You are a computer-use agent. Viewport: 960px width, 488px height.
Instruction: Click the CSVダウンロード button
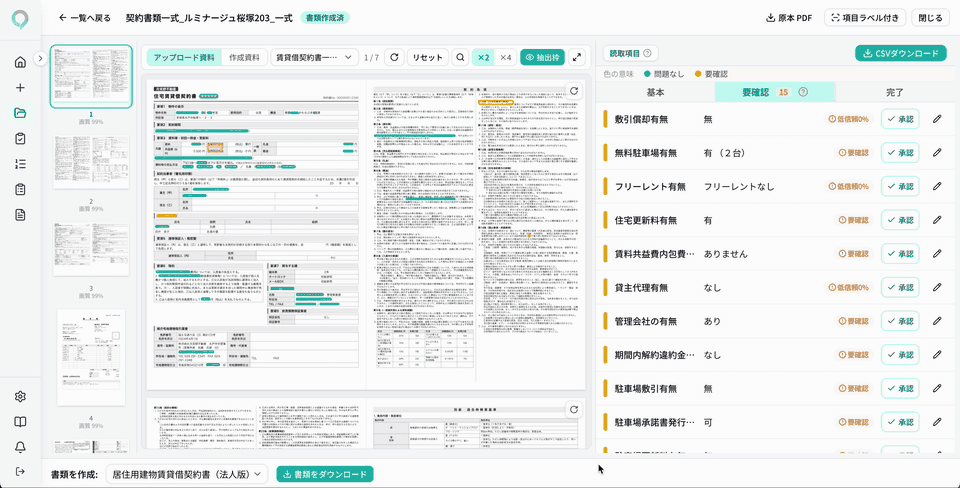[900, 53]
